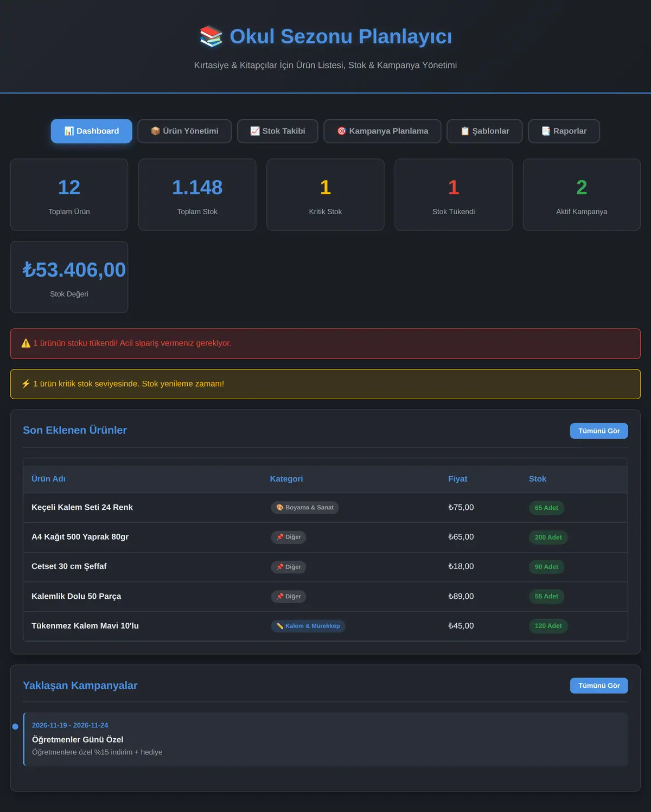The image size is (651, 812).
Task: Click the warning triangle icon in the red alert
Action: pyautogui.click(x=25, y=343)
